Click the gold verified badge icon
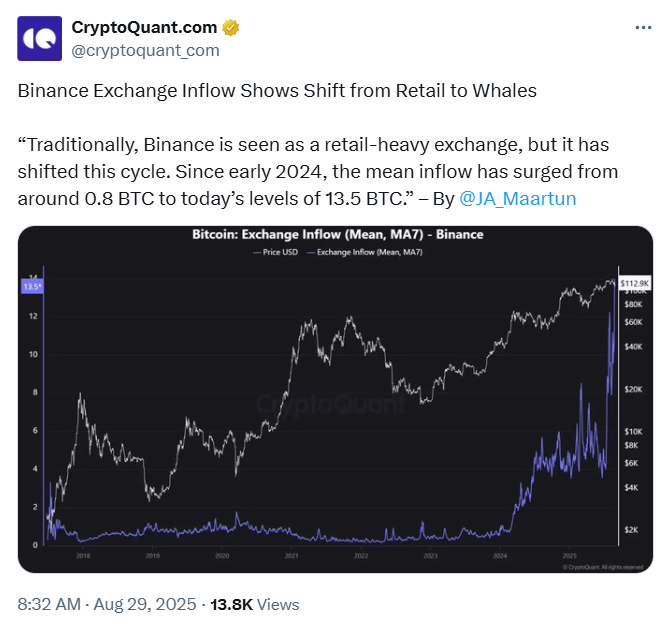Screen dimensions: 666x619 230,28
